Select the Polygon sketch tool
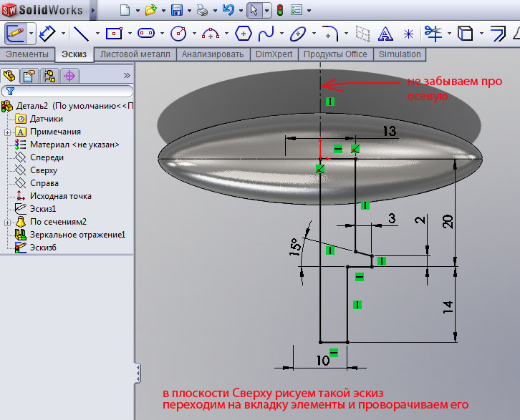This screenshot has width=520, height=420. (243, 33)
